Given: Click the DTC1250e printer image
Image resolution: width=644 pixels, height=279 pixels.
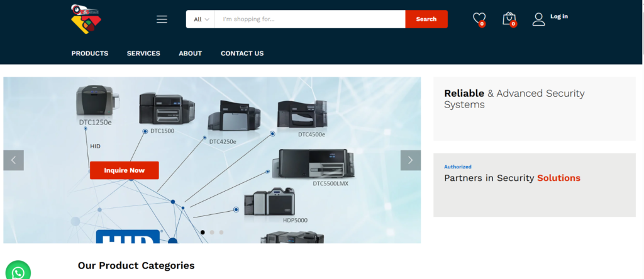Looking at the screenshot, I should 97,101.
